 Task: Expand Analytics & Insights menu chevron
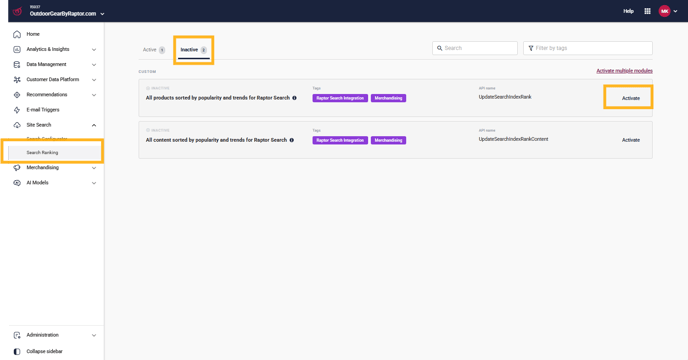94,50
